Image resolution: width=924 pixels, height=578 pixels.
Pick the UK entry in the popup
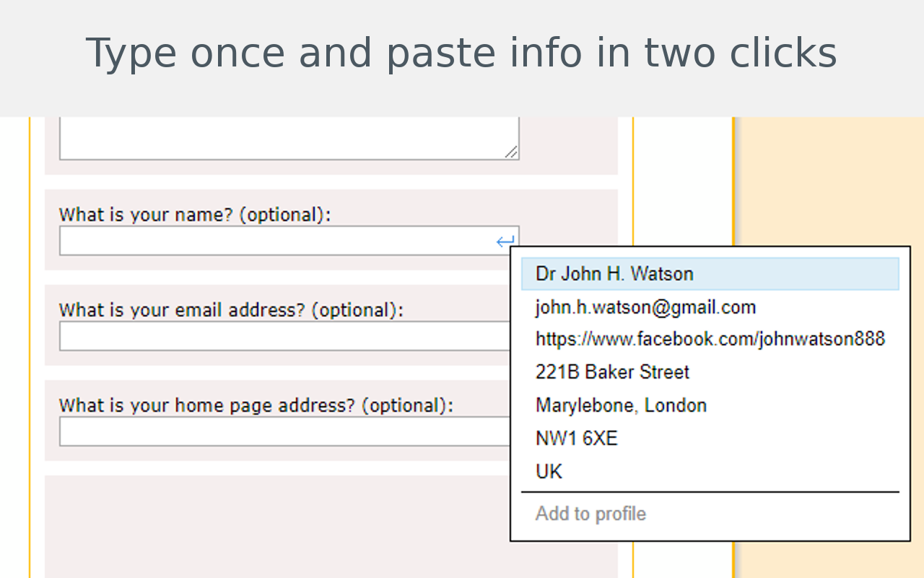[710, 472]
